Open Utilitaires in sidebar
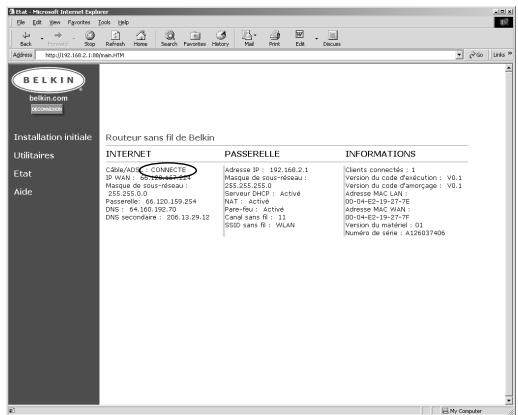The image size is (518, 415). click(x=34, y=155)
